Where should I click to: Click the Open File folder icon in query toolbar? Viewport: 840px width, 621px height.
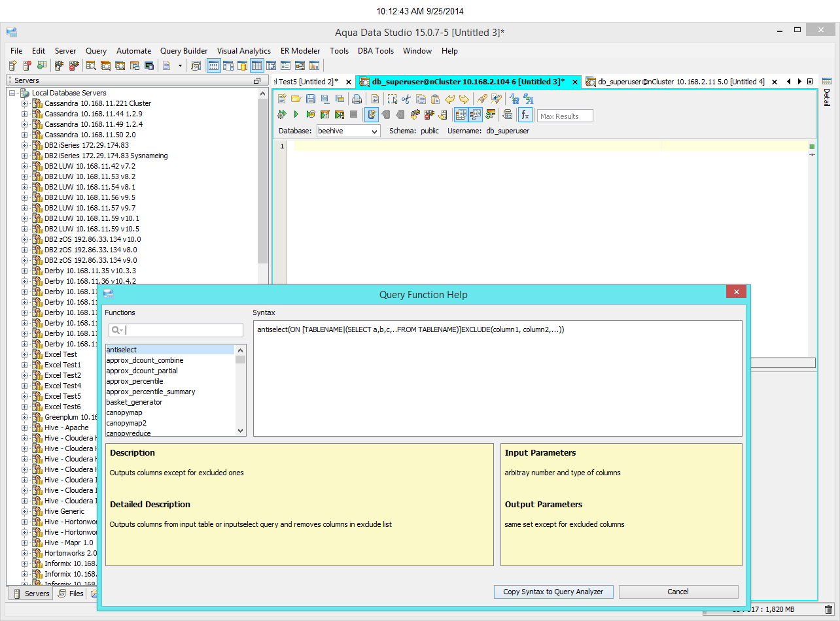coord(296,99)
